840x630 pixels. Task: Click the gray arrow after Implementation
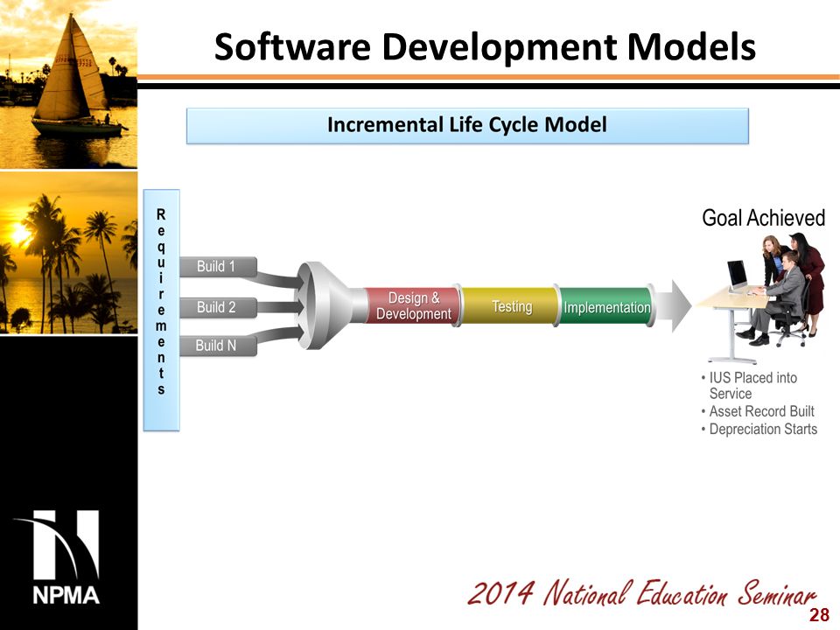point(674,306)
